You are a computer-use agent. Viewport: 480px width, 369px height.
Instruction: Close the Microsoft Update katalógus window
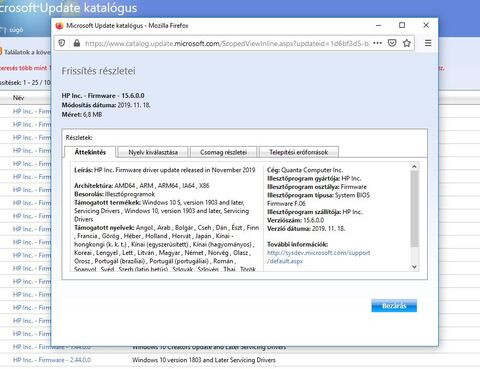coord(426,25)
